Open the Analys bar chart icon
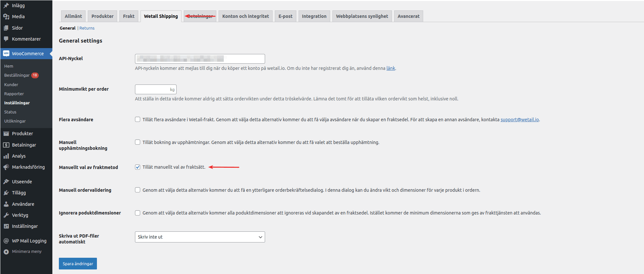Viewport: 644px width, 274px height. click(6, 156)
